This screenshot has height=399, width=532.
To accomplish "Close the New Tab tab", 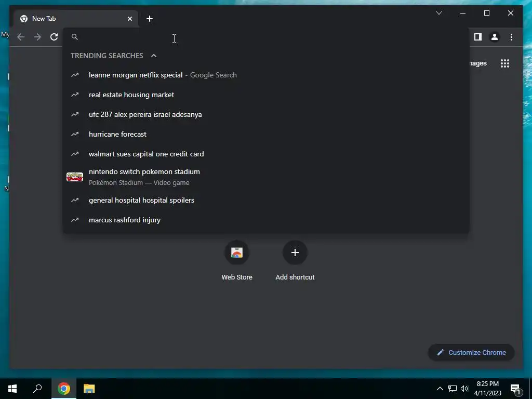I will (x=129, y=19).
